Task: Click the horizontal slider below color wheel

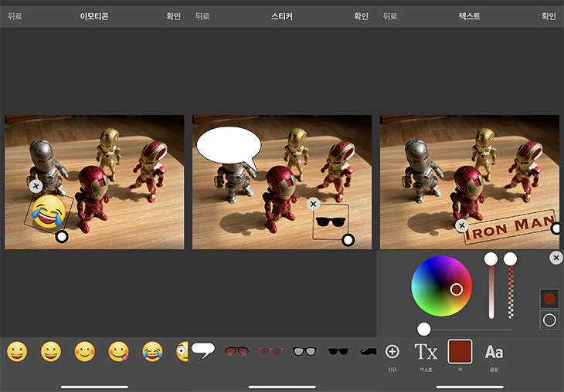Action: click(465, 329)
